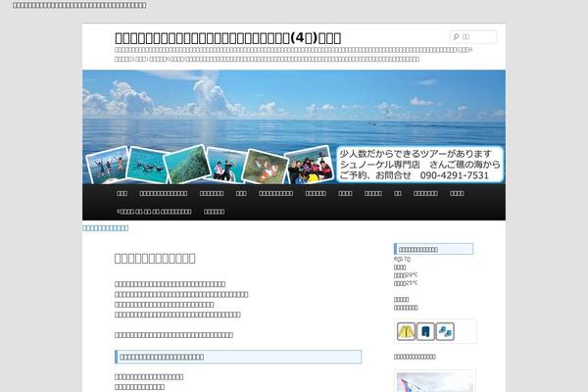
Task: Click the banner text "シュノーケル専門店 さんご礁の海から"
Action: point(420,165)
